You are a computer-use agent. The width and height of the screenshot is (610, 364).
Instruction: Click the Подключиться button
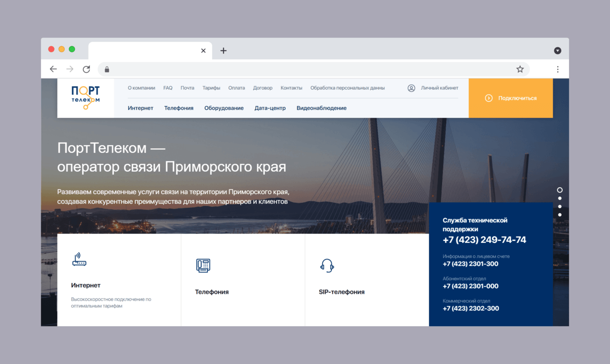(x=510, y=98)
